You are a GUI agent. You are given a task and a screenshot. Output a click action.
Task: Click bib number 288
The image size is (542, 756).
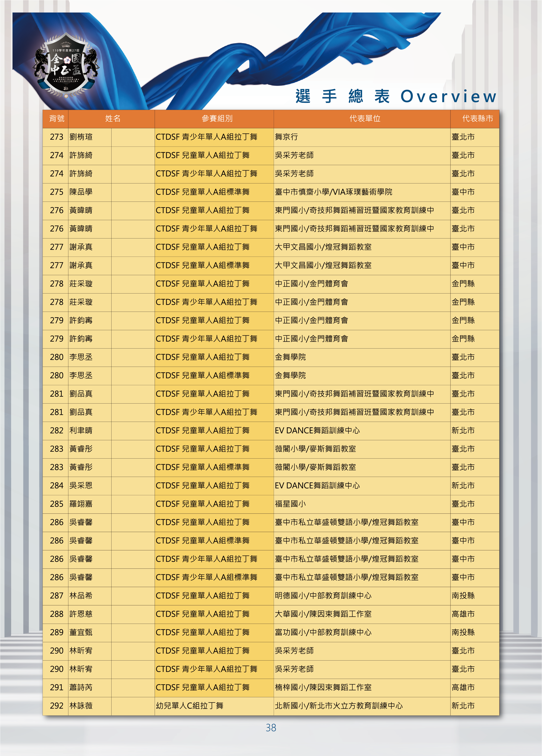coord(57,614)
